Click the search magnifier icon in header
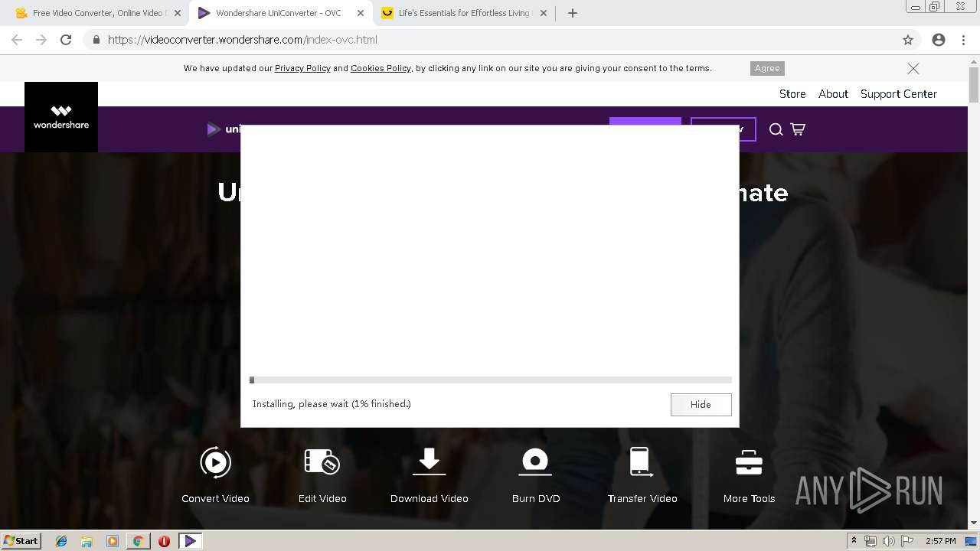Viewport: 980px width, 551px height. pyautogui.click(x=776, y=129)
